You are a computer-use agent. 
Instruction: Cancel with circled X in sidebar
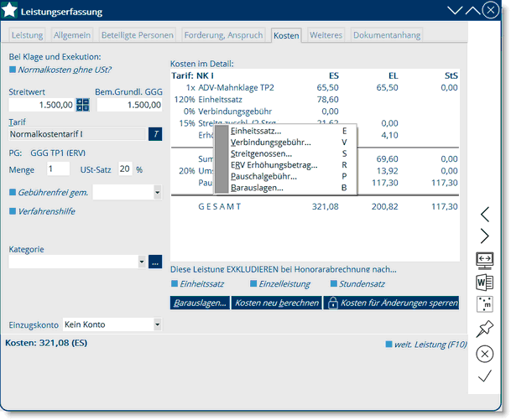click(x=485, y=354)
